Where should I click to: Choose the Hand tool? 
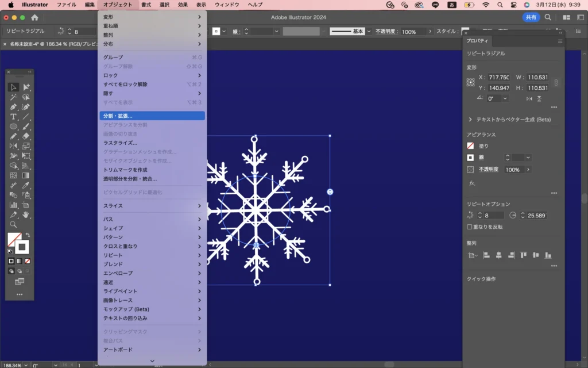[x=26, y=214]
